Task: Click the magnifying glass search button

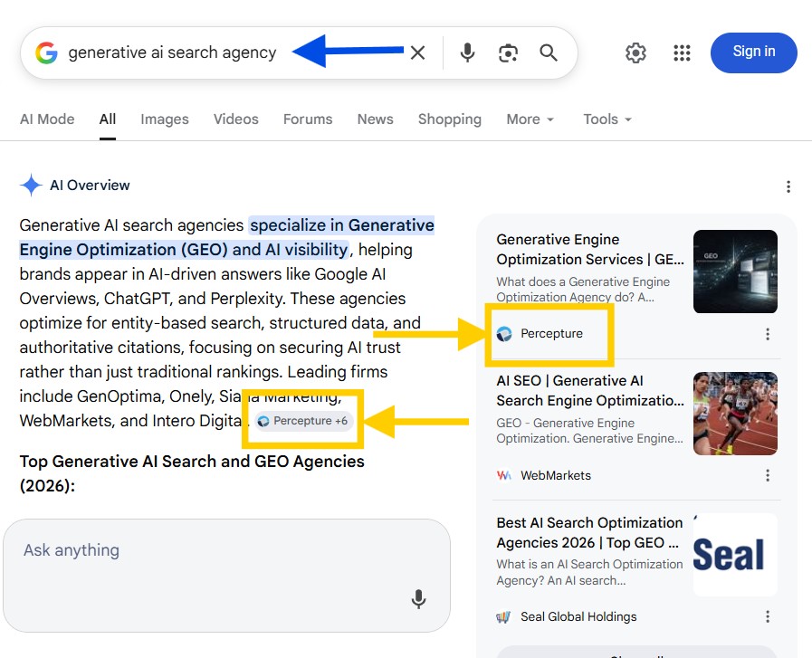Action: (549, 52)
